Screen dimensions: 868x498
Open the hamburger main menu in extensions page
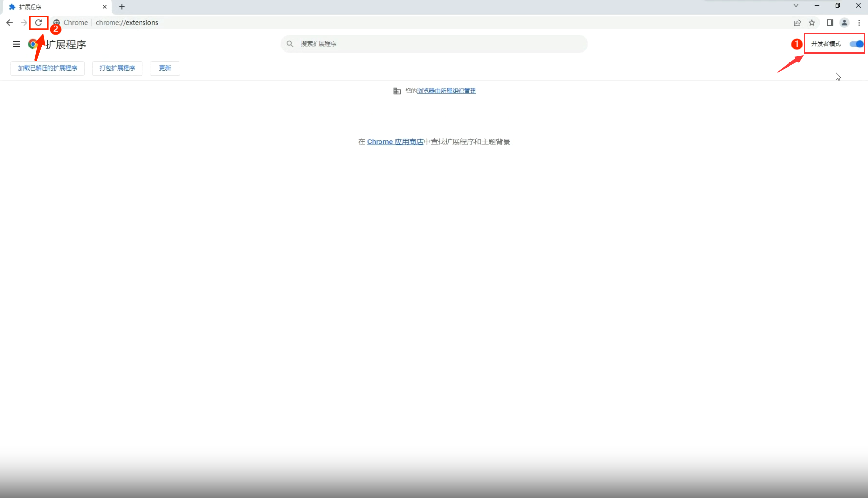pyautogui.click(x=16, y=44)
